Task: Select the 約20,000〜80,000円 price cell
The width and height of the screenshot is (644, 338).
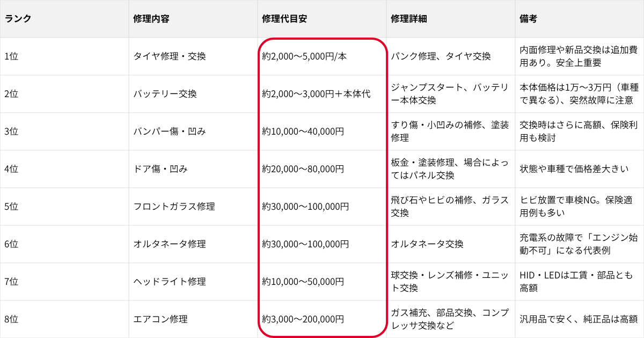Action: pyautogui.click(x=303, y=169)
